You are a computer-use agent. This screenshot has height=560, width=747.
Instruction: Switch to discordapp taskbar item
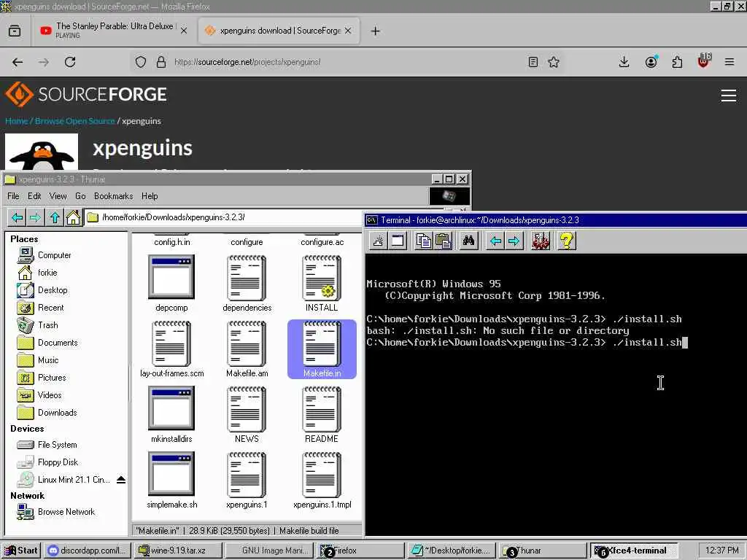pos(88,551)
